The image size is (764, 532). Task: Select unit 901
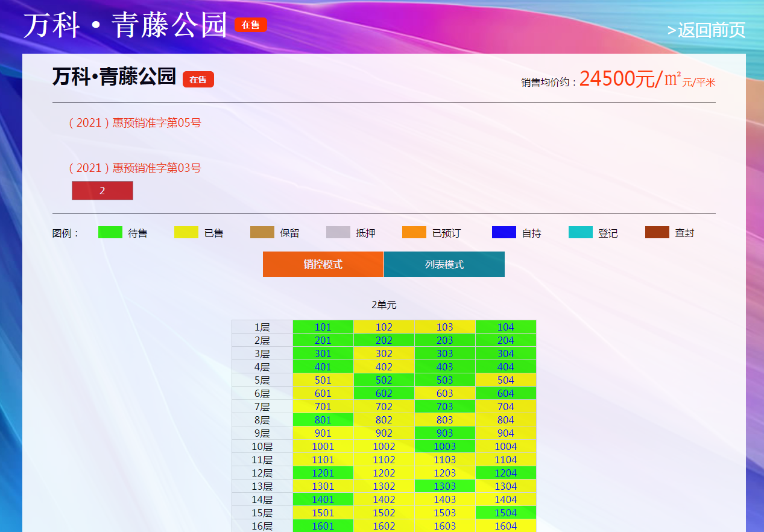323,433
